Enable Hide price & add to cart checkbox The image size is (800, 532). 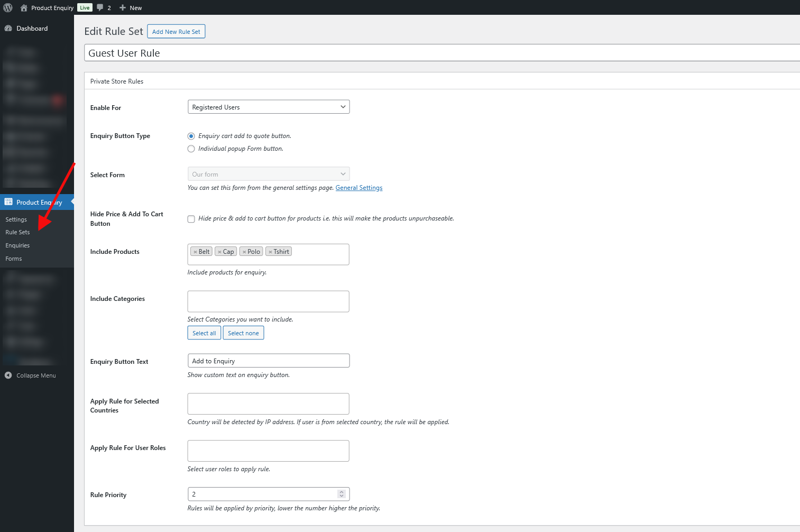[x=191, y=219]
